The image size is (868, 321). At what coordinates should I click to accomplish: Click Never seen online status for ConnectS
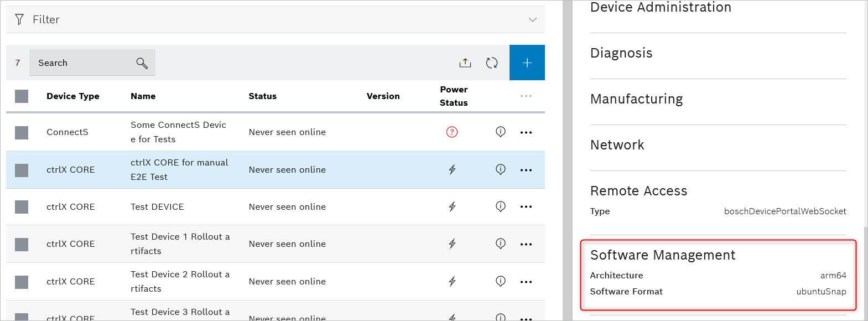pyautogui.click(x=287, y=132)
